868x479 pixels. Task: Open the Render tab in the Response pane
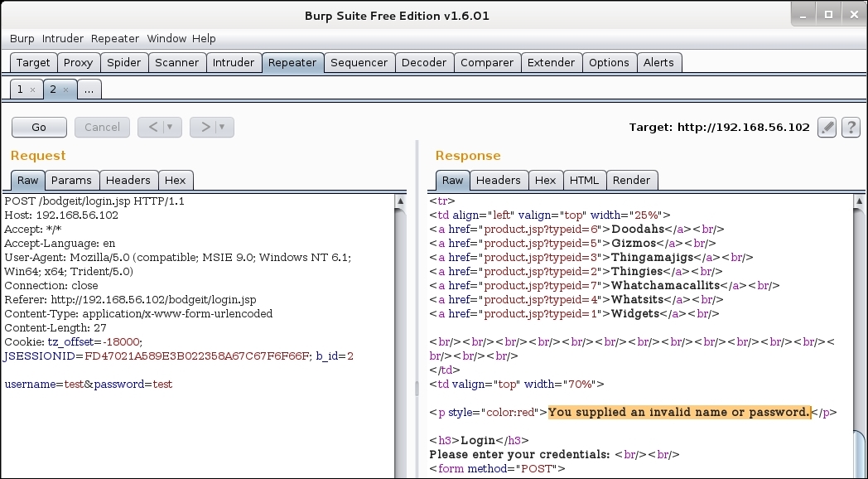[x=632, y=180]
